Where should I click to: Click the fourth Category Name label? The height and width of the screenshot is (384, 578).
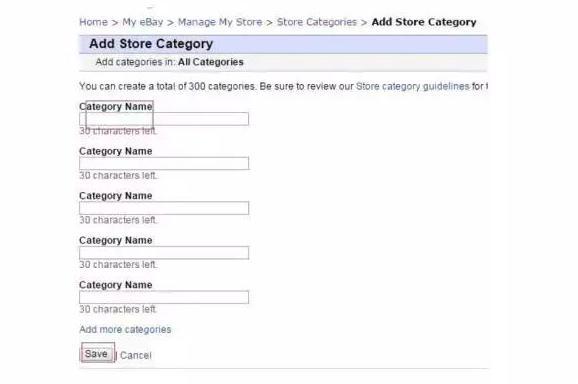(116, 240)
